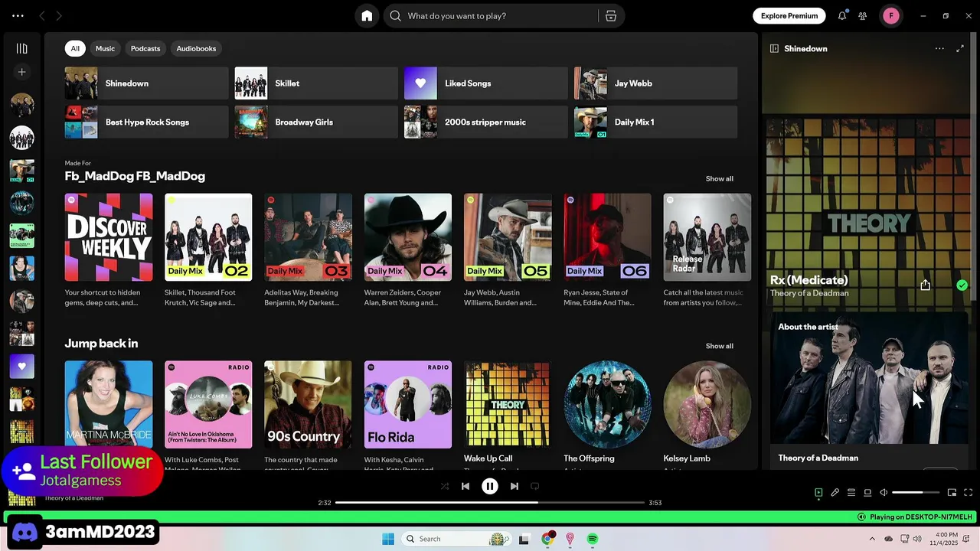The width and height of the screenshot is (980, 551).
Task: Open the Liked Songs shortcut tile
Action: [486, 83]
